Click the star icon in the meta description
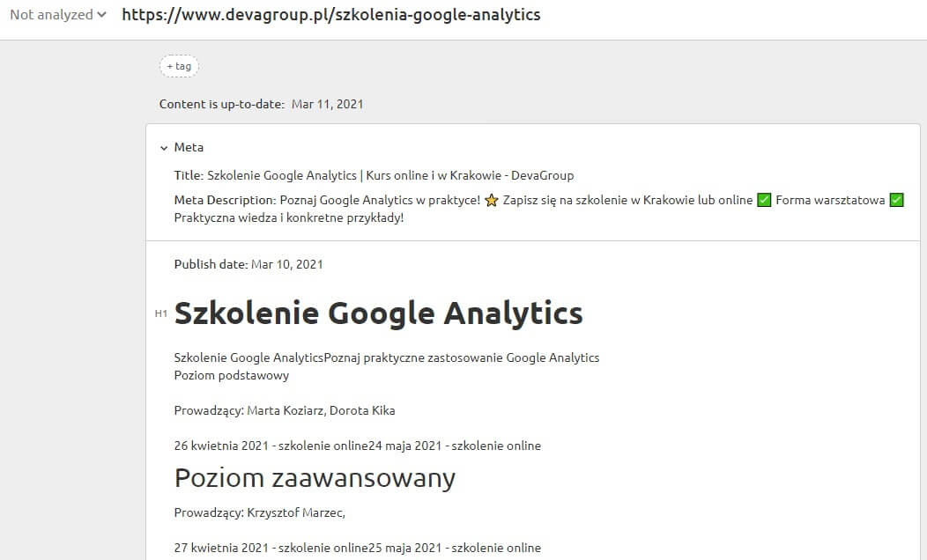The image size is (927, 560). coord(492,200)
